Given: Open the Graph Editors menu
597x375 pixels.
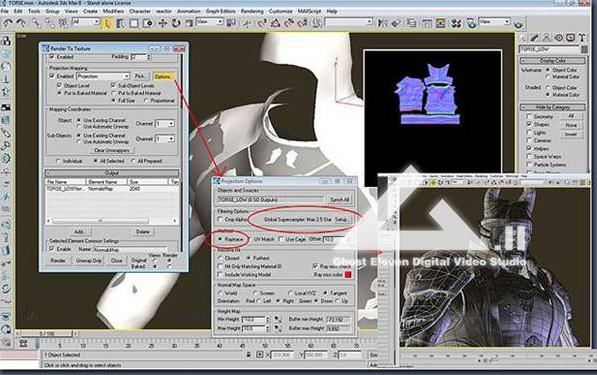Looking at the screenshot, I should point(220,11).
